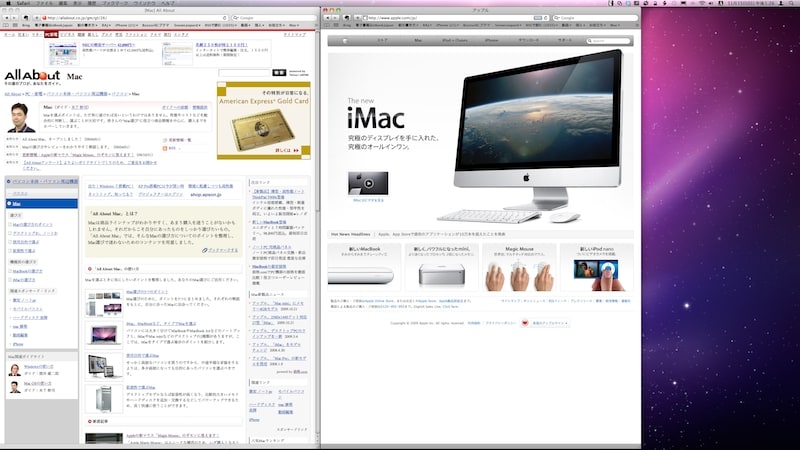Click the Spotlight magnifier icon in menu bar
The height and width of the screenshot is (450, 800).
(793, 4)
